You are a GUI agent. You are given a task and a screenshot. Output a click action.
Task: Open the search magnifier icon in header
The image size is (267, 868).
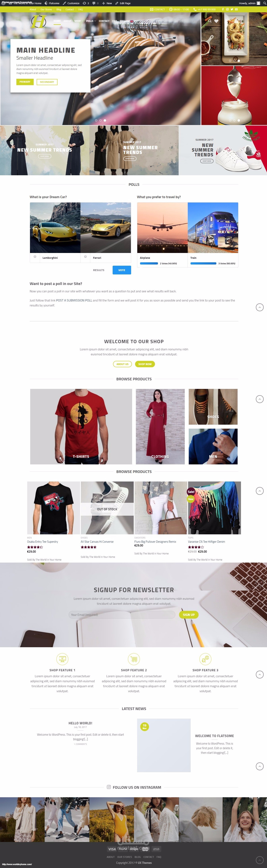coord(210,21)
